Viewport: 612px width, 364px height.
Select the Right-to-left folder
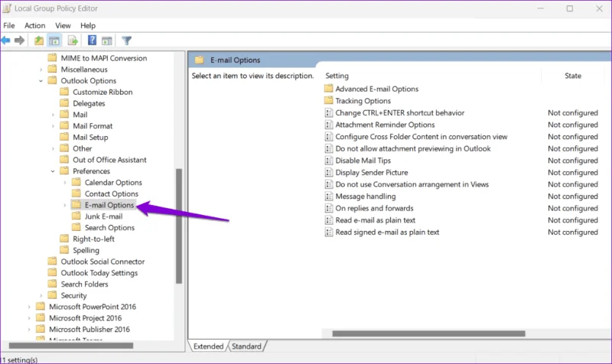coord(93,239)
